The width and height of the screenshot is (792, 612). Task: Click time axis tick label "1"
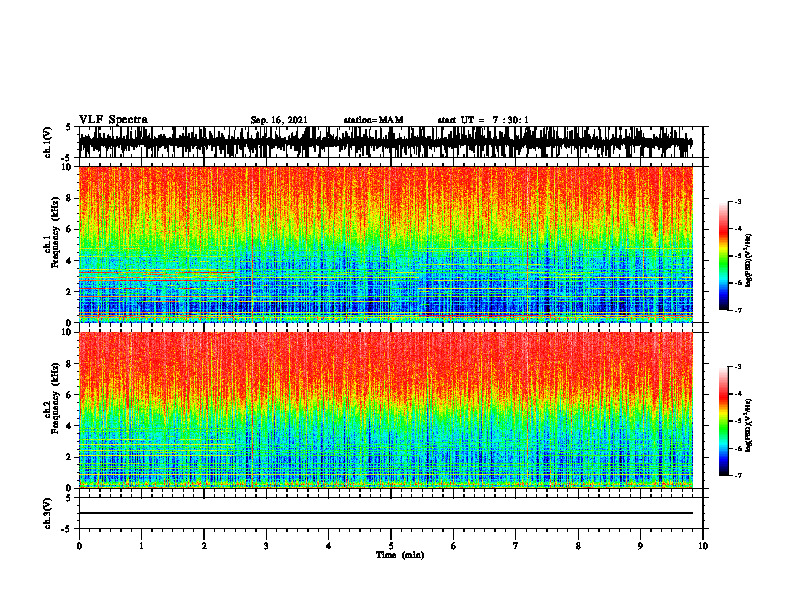point(141,546)
